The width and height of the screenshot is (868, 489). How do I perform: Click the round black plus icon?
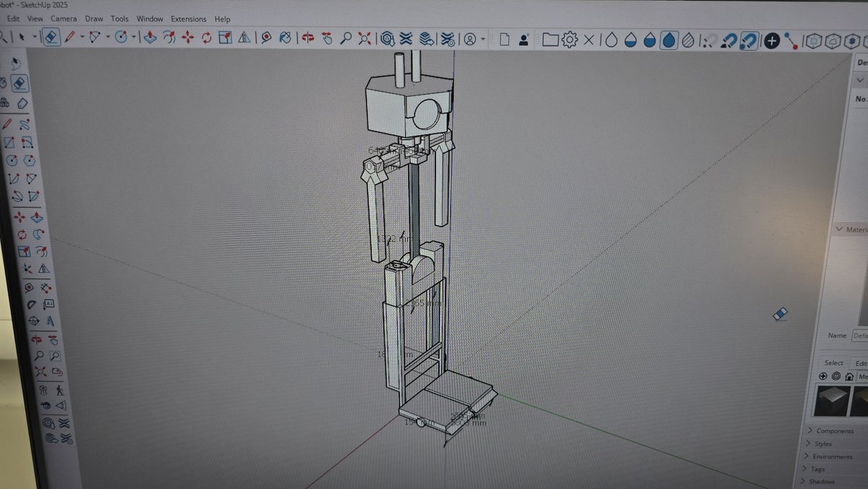pyautogui.click(x=772, y=41)
